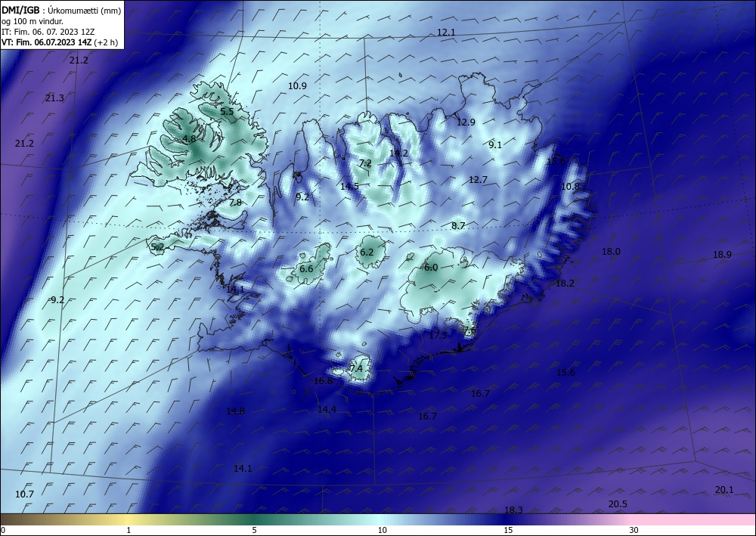Click the 'IT: Fim. 06. 07. 2023 12Z' line
756x536 pixels.
tap(48, 32)
